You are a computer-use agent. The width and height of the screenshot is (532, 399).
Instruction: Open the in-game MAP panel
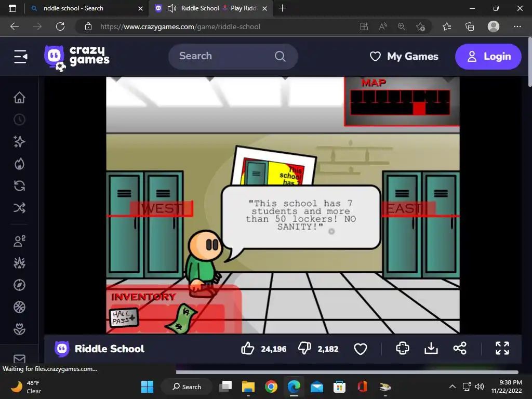[x=402, y=101]
